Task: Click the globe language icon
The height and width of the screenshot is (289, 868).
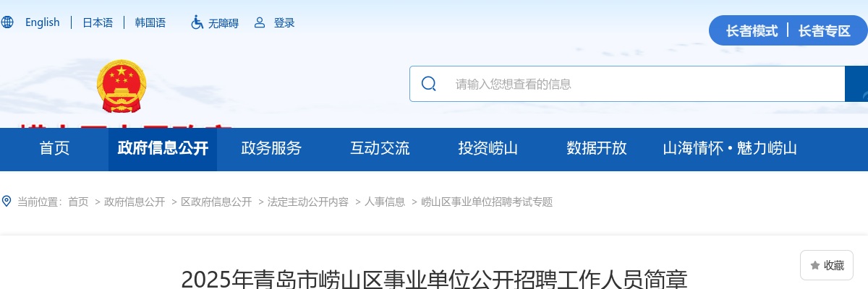Action: coord(7,22)
